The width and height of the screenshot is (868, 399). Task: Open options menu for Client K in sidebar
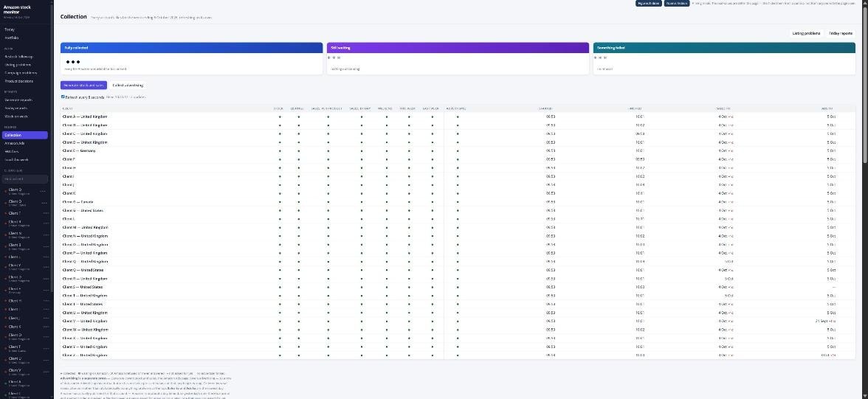(x=46, y=327)
